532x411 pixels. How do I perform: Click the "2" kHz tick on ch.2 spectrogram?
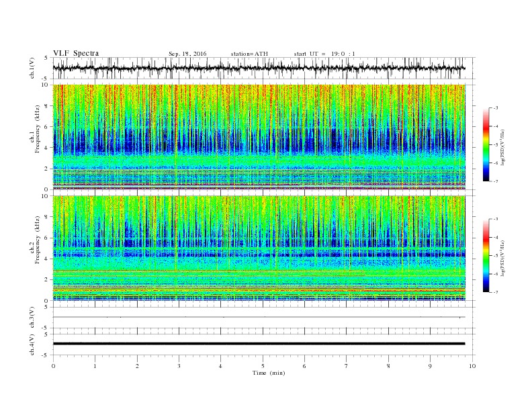point(47,280)
